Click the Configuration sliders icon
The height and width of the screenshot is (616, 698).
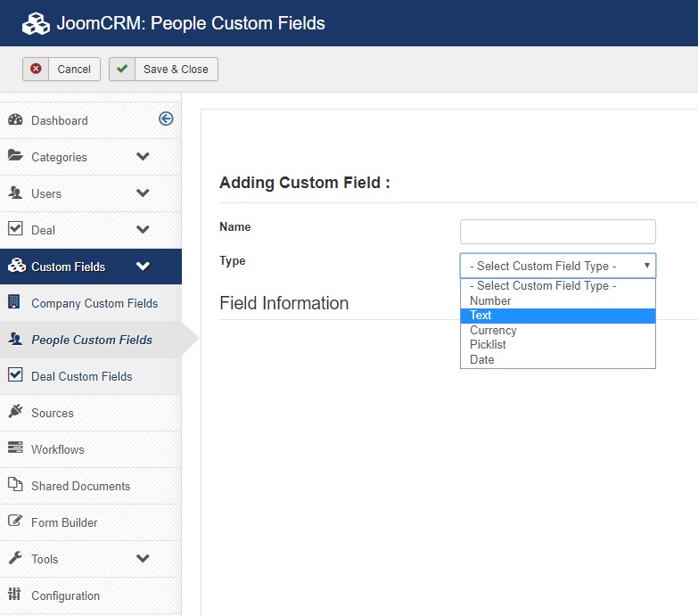14,594
